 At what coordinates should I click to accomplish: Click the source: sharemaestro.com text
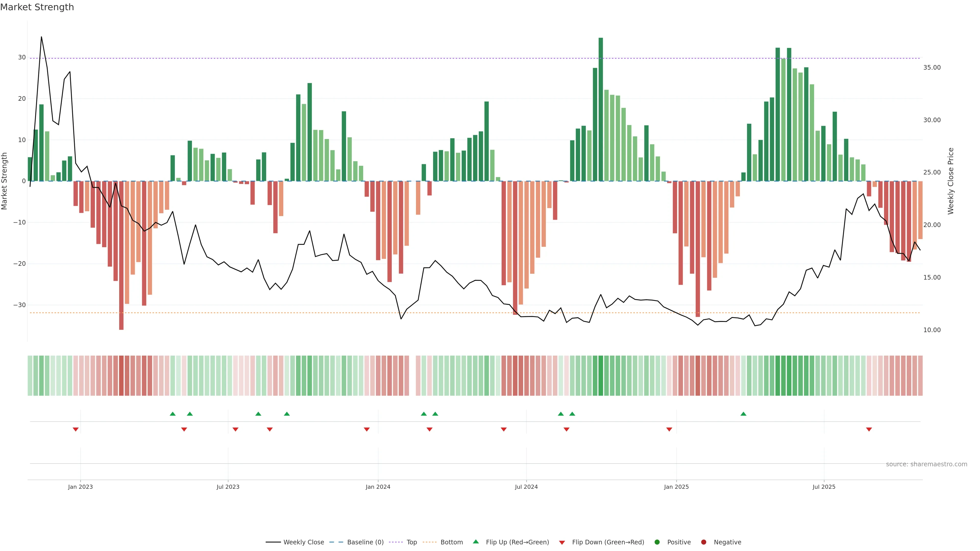(x=926, y=464)
